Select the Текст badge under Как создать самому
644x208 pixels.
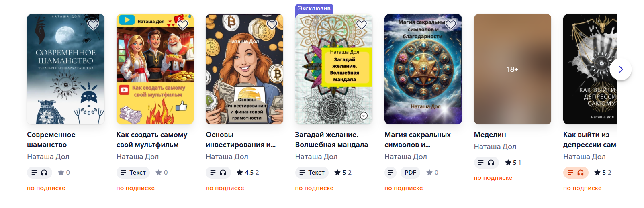click(x=133, y=173)
